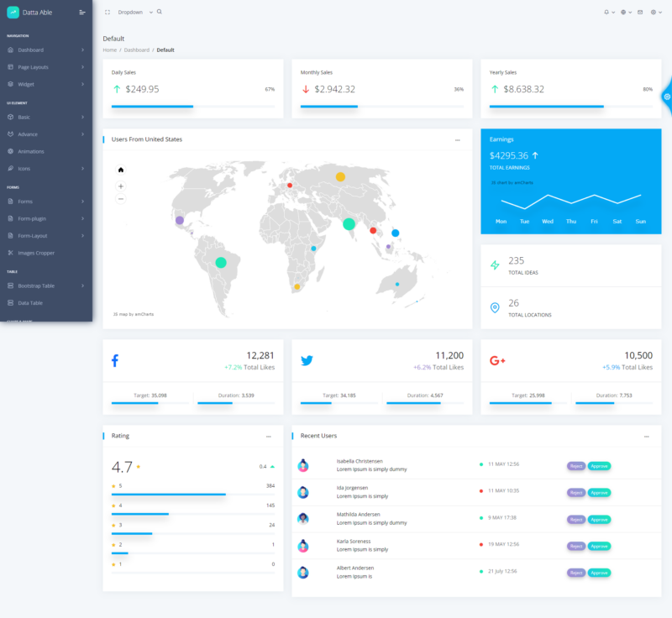This screenshot has width=672, height=618.
Task: Collapse the Recent Users card
Action: tap(647, 436)
